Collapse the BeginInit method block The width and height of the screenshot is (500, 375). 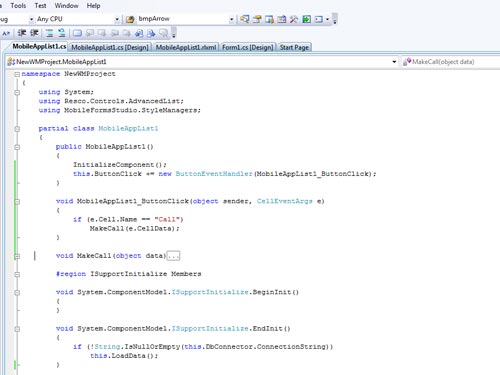pyautogui.click(x=17, y=293)
